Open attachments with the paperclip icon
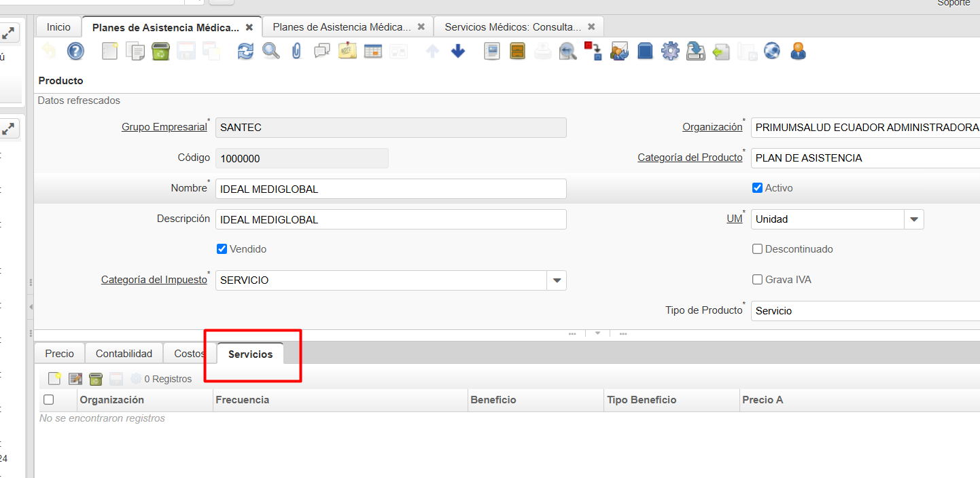This screenshot has height=478, width=980. coord(296,51)
